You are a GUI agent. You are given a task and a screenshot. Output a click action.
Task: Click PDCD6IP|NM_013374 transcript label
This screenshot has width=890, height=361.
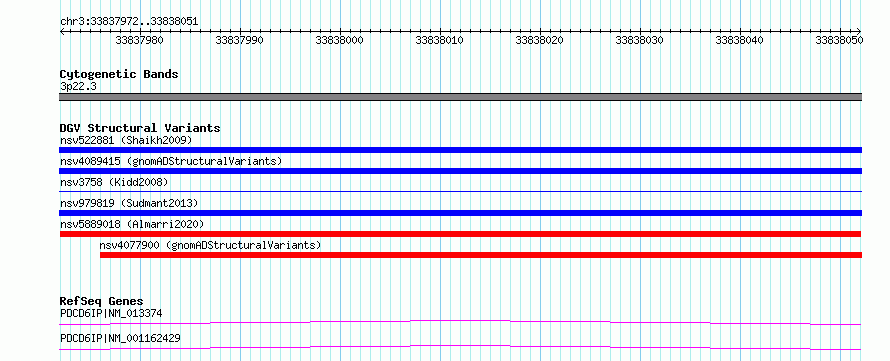pyautogui.click(x=112, y=313)
